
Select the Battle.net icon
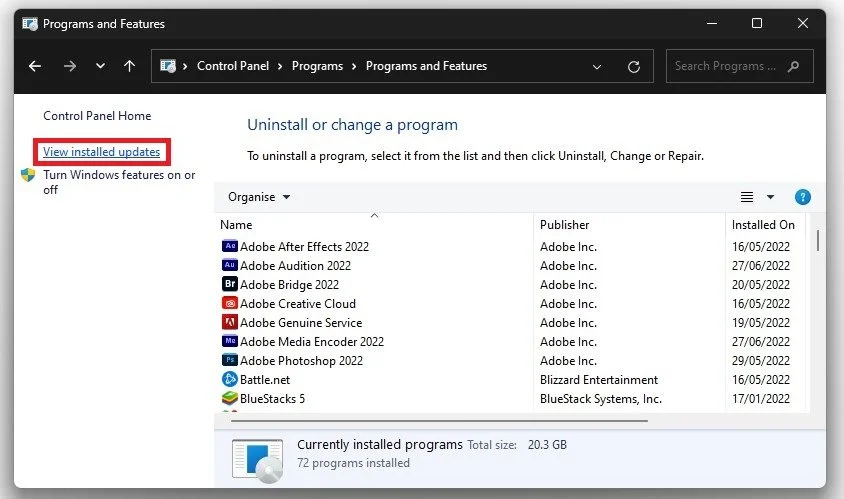click(x=230, y=379)
